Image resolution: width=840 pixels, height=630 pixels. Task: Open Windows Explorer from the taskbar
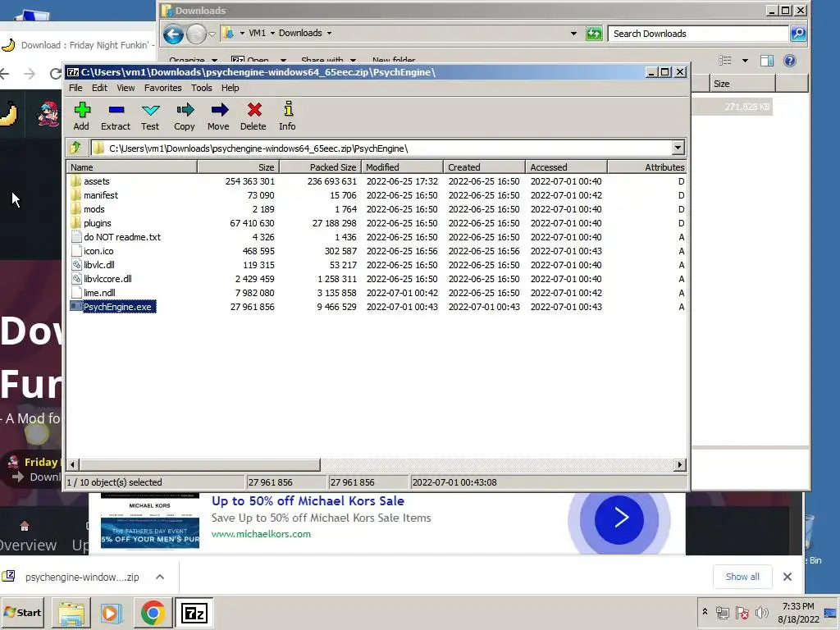click(71, 612)
